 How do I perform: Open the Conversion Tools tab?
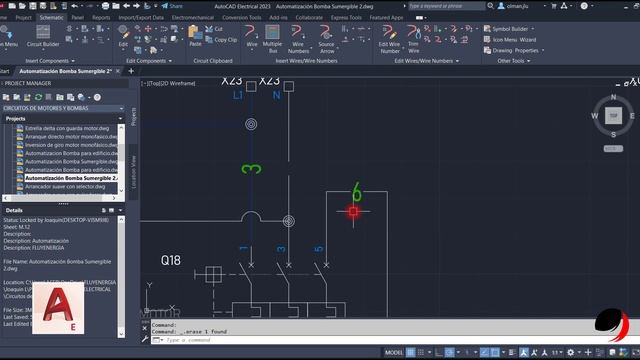tap(242, 18)
